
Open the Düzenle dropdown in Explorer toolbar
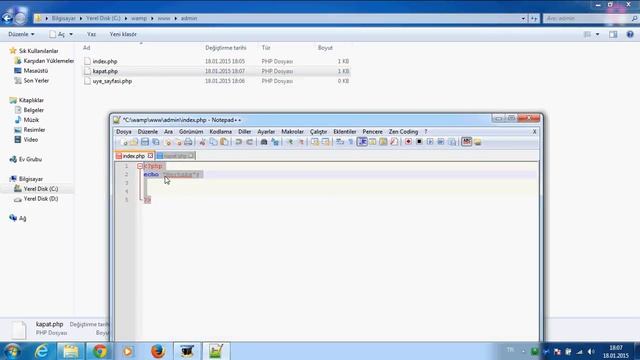pos(21,34)
